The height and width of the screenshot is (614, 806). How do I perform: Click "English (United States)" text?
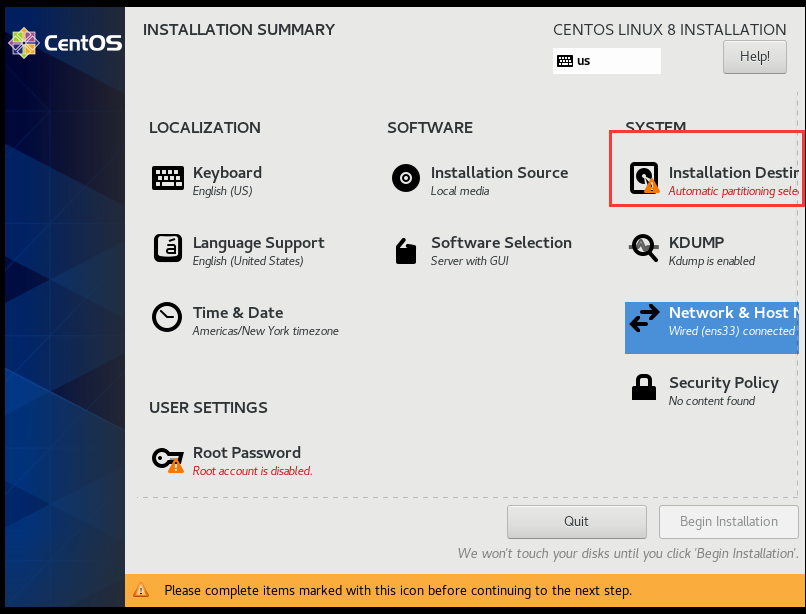coord(248,261)
